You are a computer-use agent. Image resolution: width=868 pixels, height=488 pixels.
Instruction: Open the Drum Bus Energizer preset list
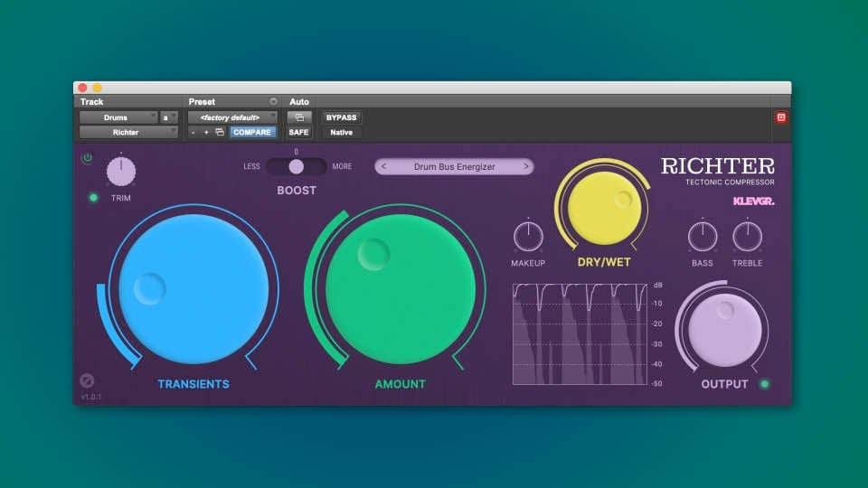click(x=455, y=166)
